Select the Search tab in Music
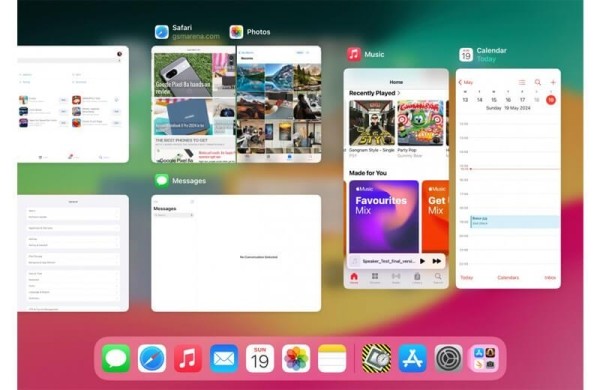600x390 pixels. 438,278
